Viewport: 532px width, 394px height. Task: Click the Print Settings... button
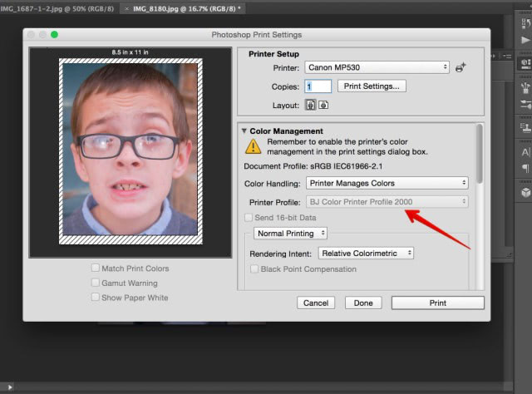click(372, 86)
